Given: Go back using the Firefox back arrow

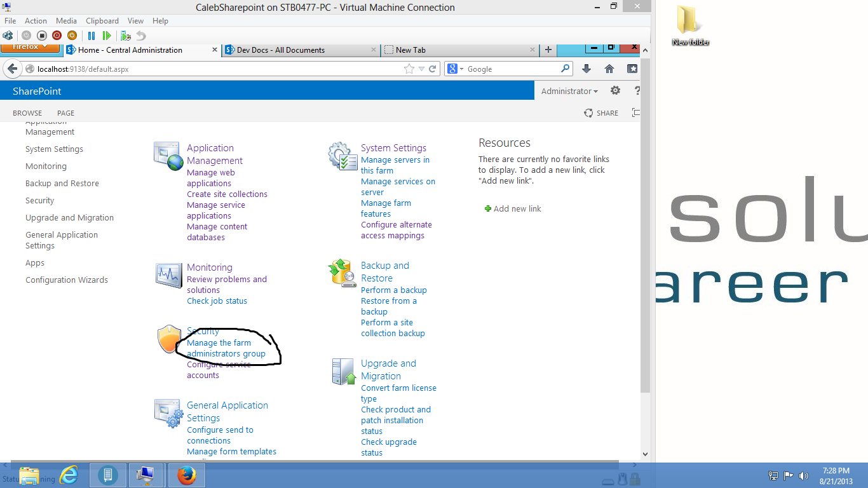Looking at the screenshot, I should pos(12,69).
